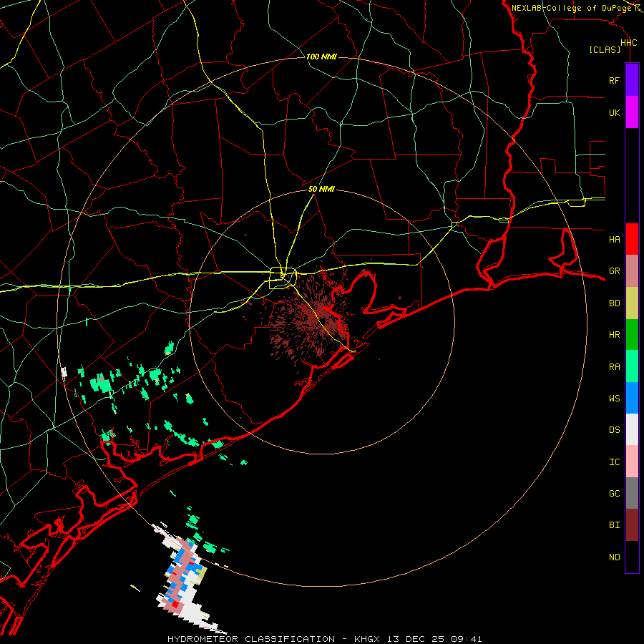Click the HA legend label
The image size is (644, 644).
[x=614, y=240]
